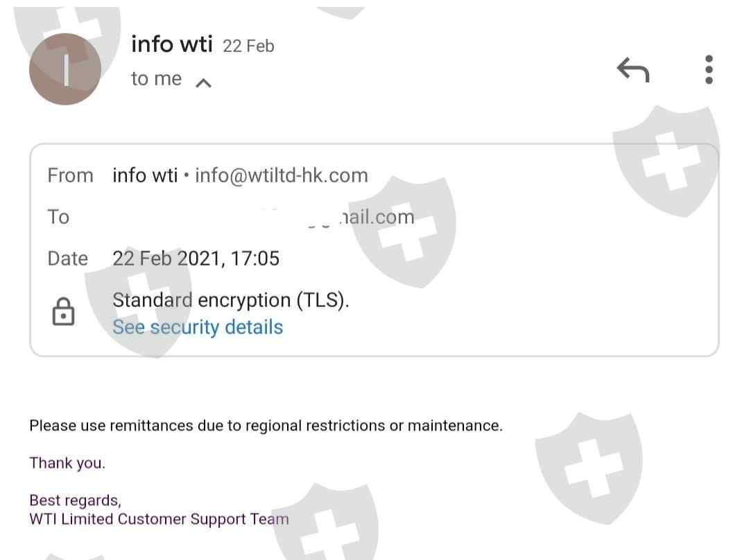Tap the "From" field label

[70, 175]
